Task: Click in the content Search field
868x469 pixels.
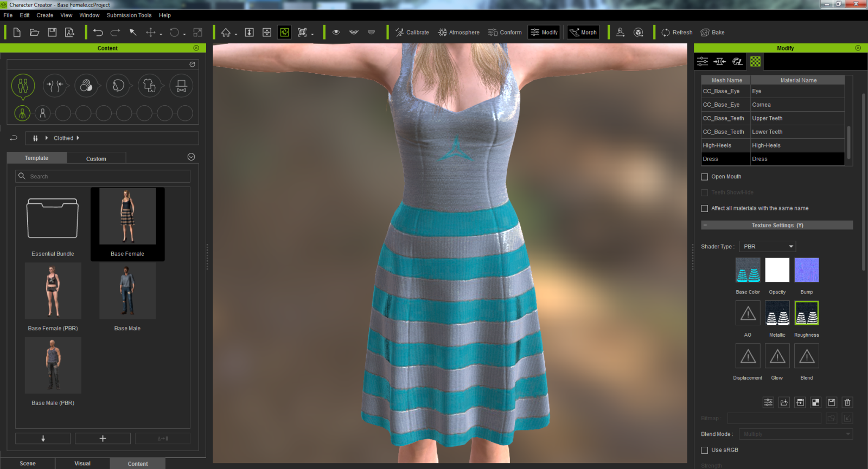Action: coord(103,176)
